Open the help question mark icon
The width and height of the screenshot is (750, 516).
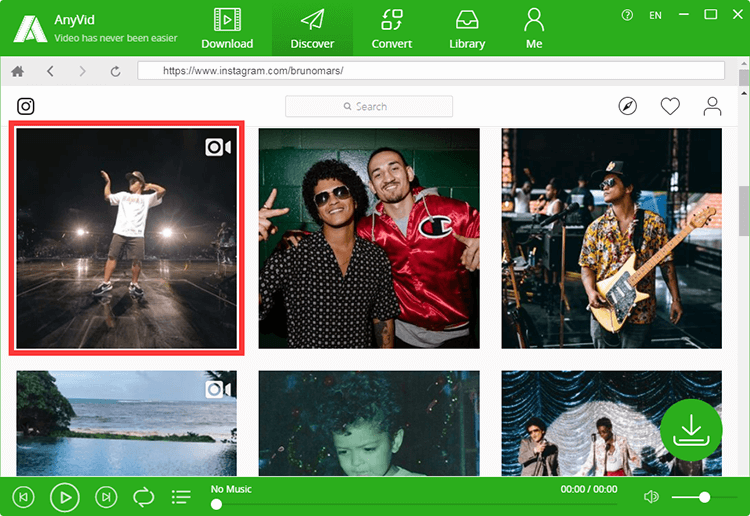pos(627,15)
